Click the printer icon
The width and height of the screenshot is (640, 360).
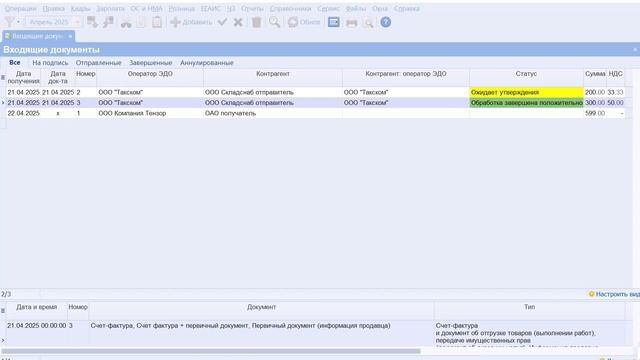pyautogui.click(x=351, y=22)
